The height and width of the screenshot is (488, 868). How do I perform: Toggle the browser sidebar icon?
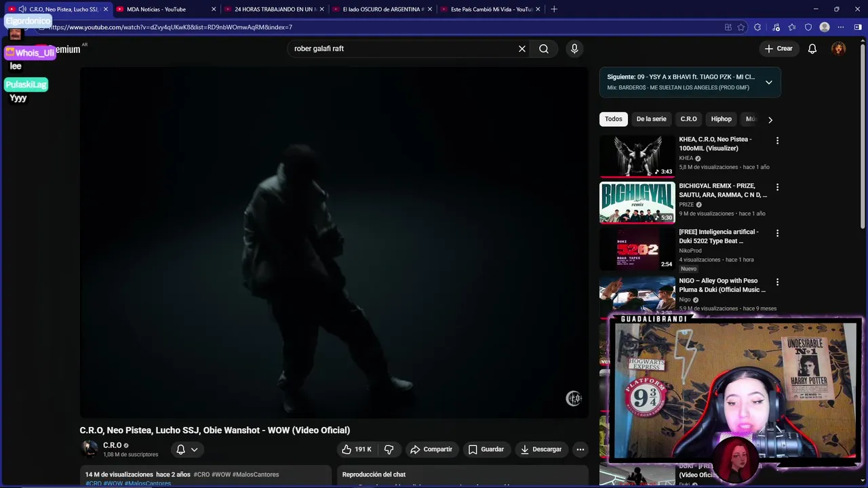858,27
